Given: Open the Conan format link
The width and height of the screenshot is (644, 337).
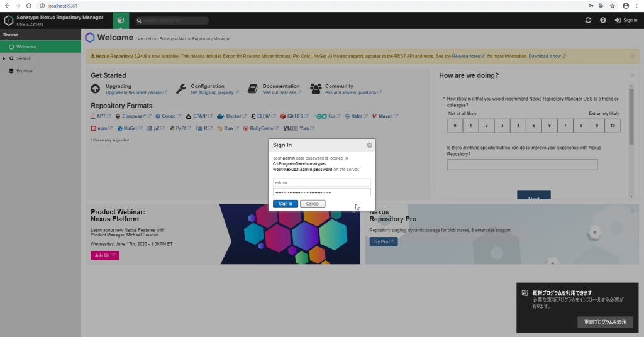Looking at the screenshot, I should click(x=169, y=116).
